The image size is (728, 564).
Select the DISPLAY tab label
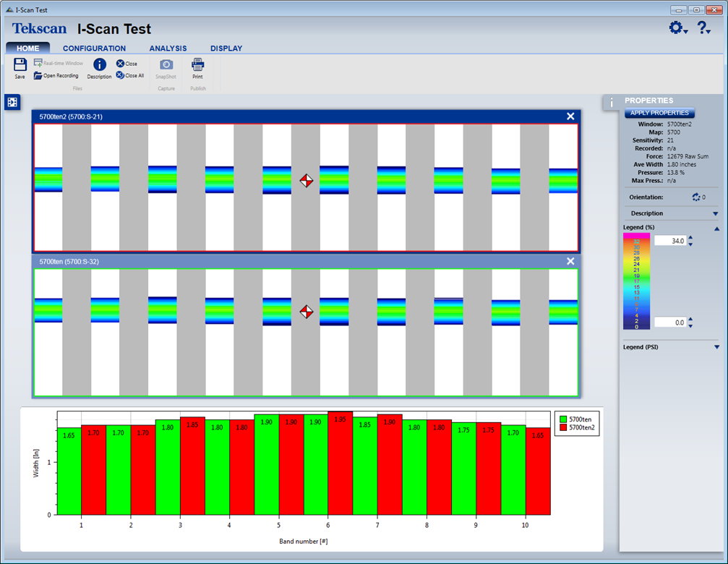coord(226,48)
